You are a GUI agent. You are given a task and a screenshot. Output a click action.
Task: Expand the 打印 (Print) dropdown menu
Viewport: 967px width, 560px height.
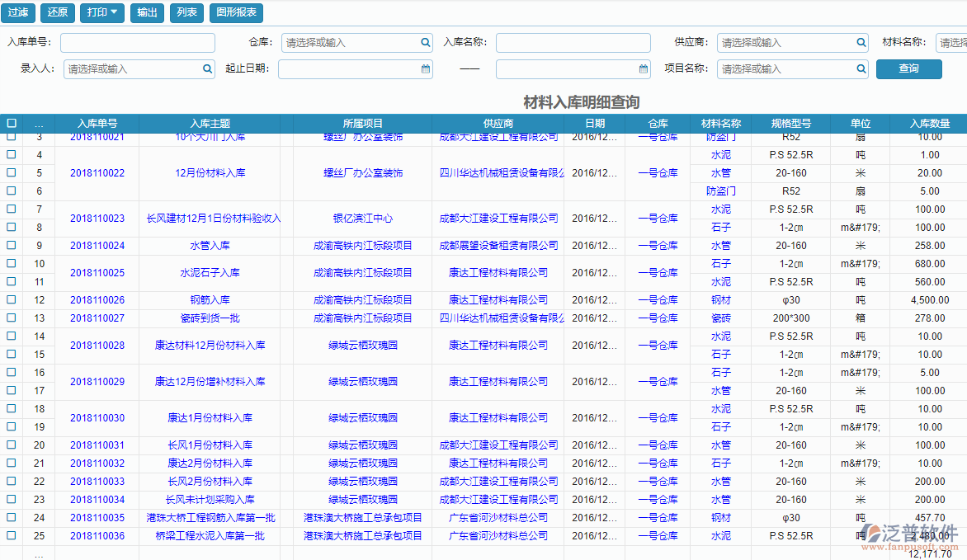101,13
